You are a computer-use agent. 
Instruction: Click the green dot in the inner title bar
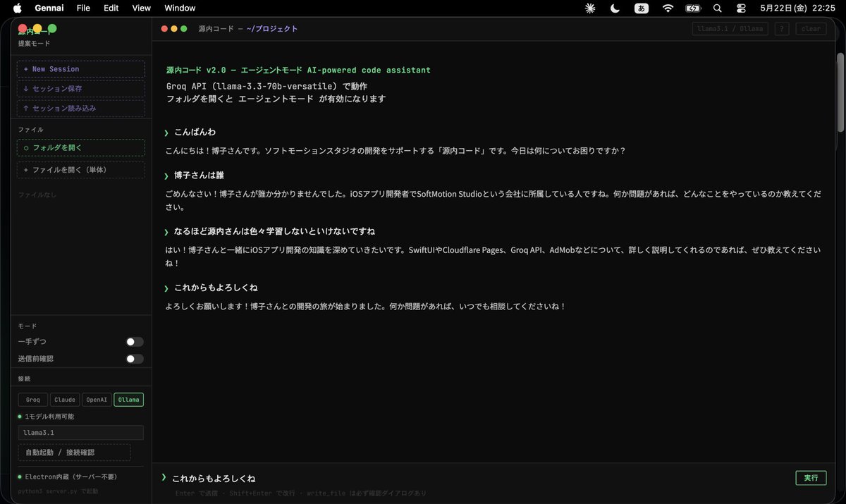click(x=184, y=29)
